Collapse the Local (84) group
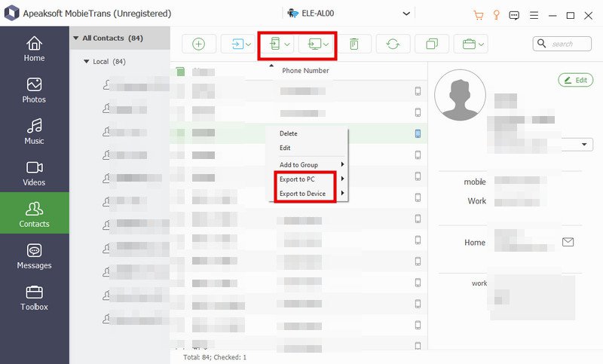This screenshot has width=603, height=364. point(86,62)
